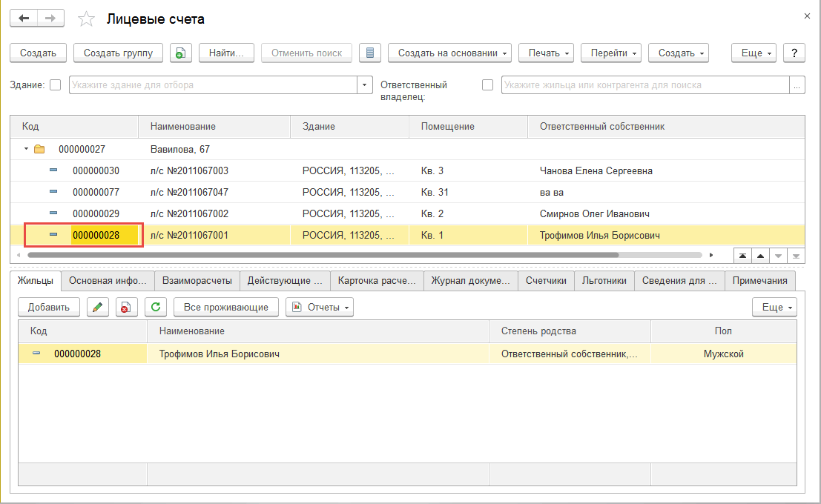Click the copy-document icon beside Создать группу
This screenshot has width=821, height=504.
[x=181, y=53]
